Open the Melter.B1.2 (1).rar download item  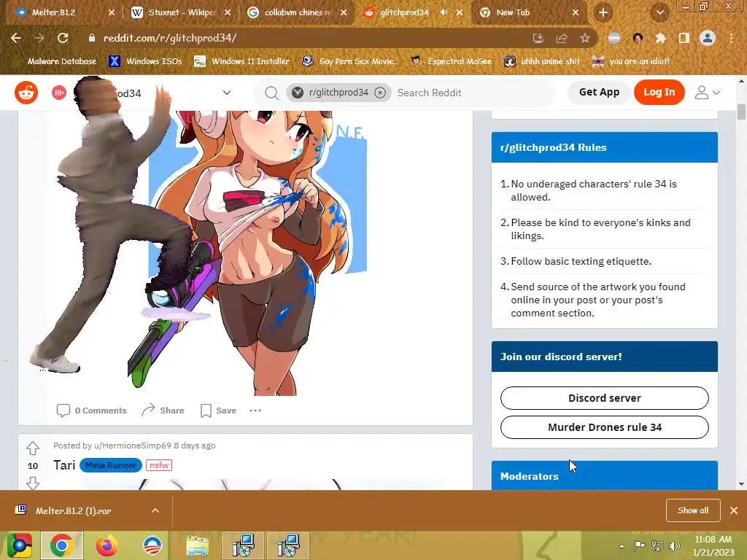(74, 510)
